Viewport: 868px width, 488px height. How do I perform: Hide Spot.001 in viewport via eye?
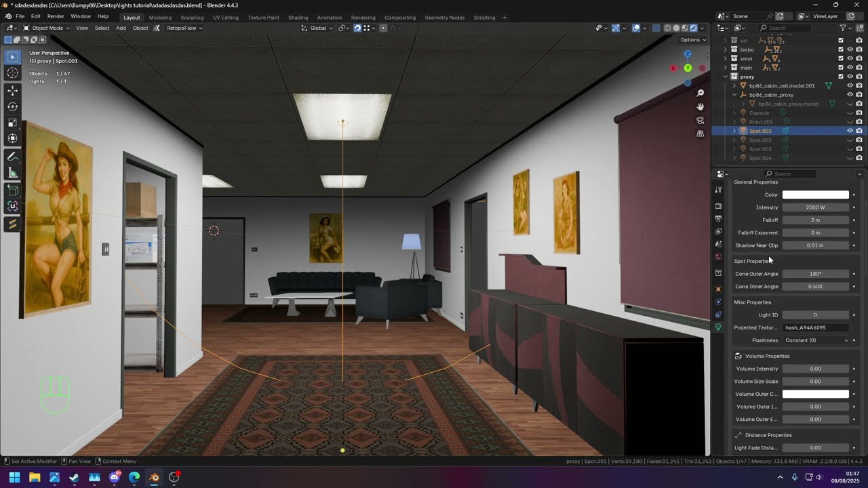click(850, 131)
